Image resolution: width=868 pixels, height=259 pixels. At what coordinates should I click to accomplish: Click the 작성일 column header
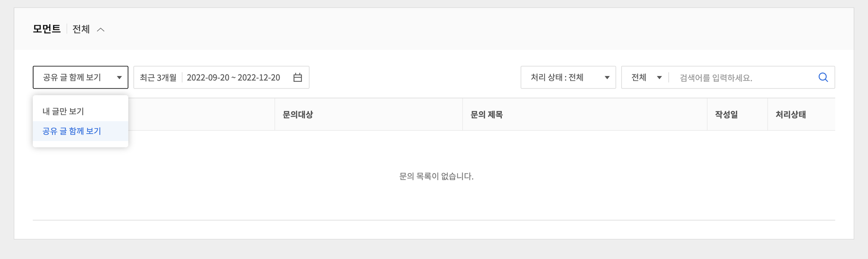point(726,115)
